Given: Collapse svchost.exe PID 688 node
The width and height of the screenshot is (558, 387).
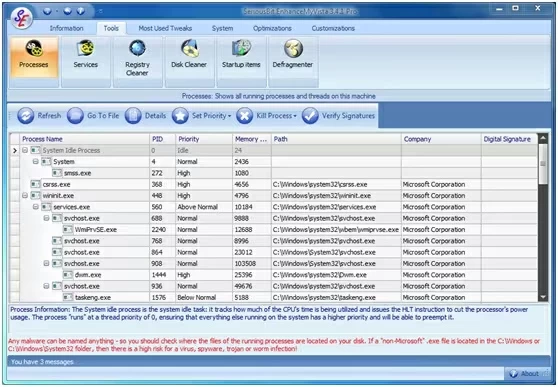Looking at the screenshot, I should [x=46, y=218].
